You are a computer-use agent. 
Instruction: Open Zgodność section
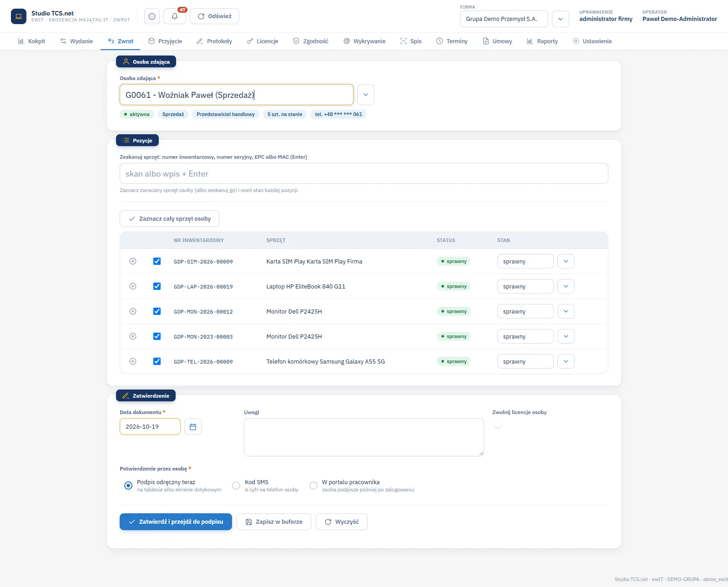pos(311,41)
